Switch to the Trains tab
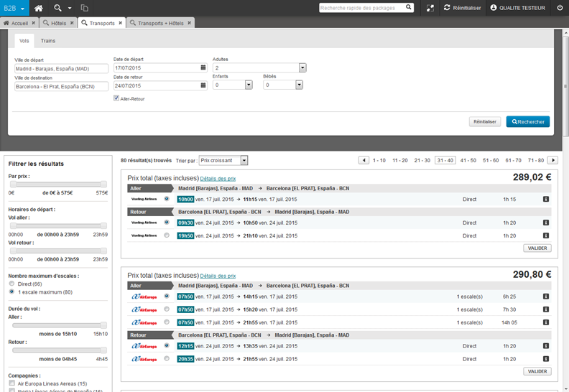The width and height of the screenshot is (569, 392). click(48, 41)
